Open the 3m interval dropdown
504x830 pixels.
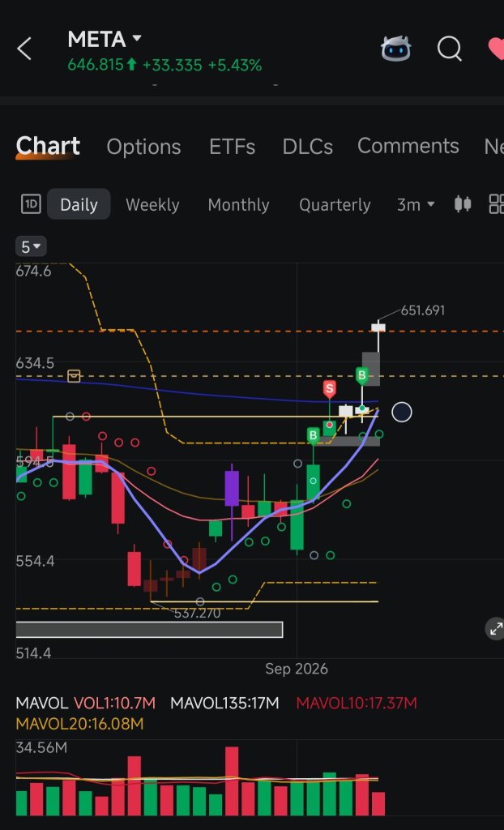tap(416, 204)
